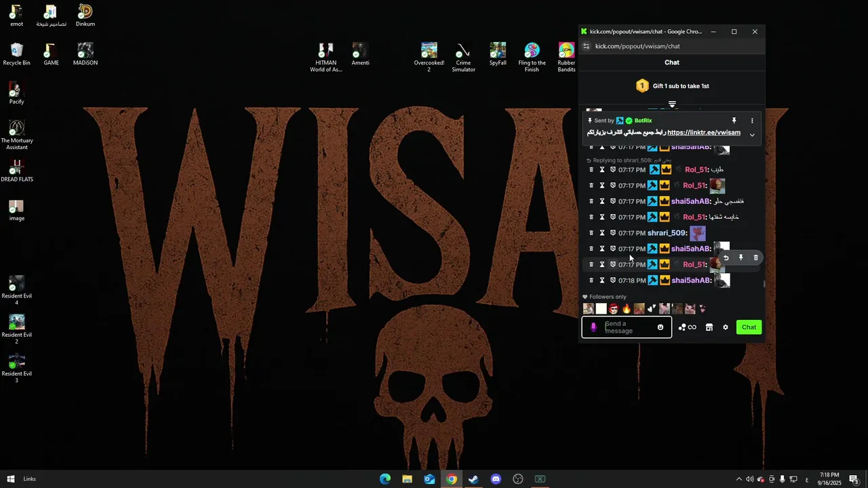Viewport: 868px width, 488px height.
Task: Open Steam from the taskbar
Action: 473,479
